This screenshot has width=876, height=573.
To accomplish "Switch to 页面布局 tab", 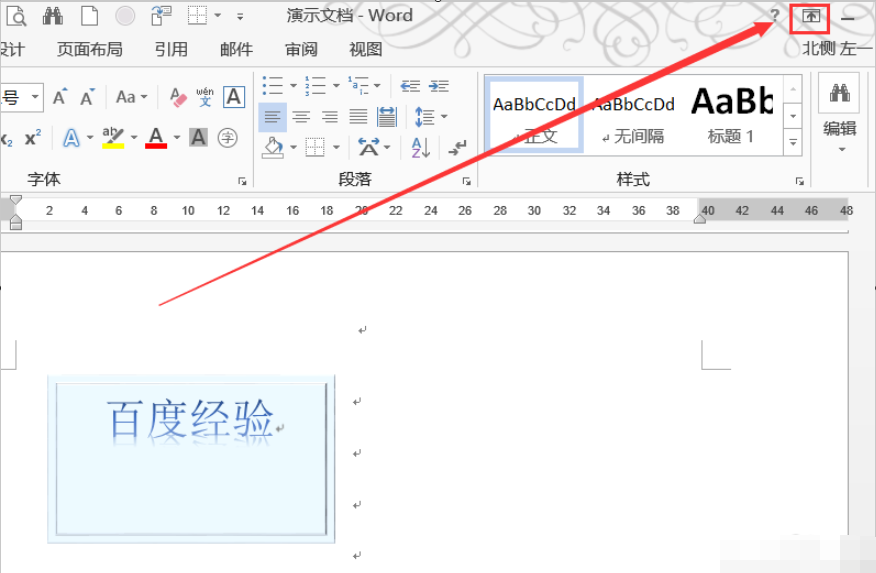I will (90, 49).
